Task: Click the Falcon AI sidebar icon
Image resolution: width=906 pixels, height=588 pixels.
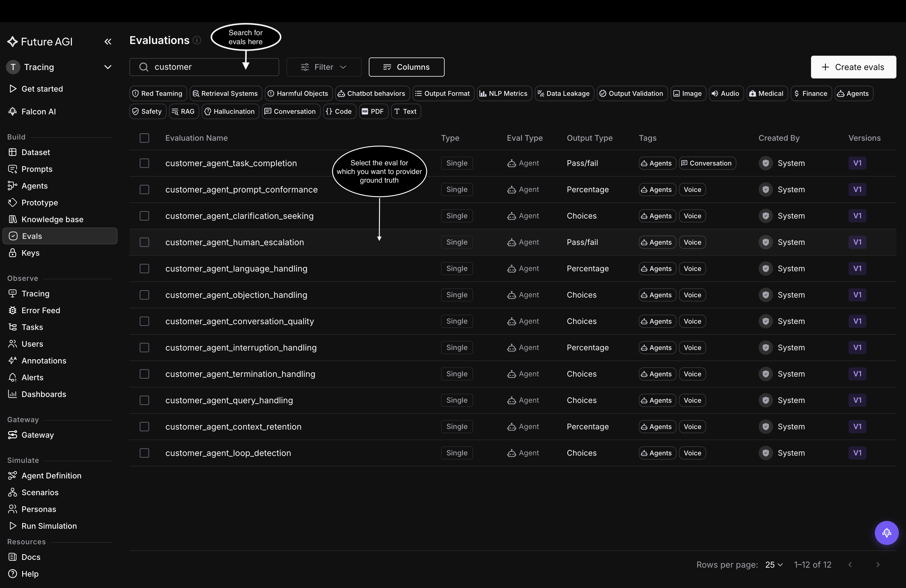Action: point(13,111)
